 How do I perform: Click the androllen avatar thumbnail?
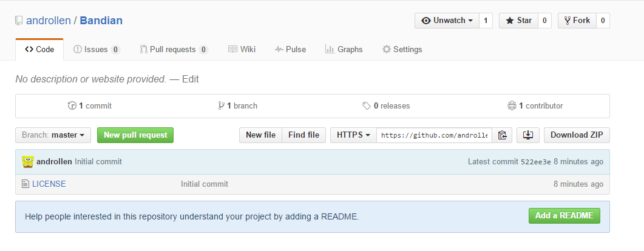coord(28,162)
